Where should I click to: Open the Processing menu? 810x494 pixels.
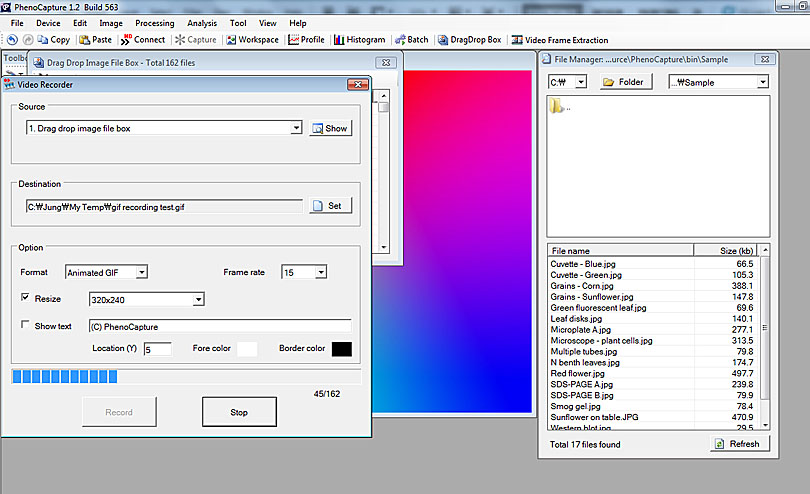coord(154,23)
